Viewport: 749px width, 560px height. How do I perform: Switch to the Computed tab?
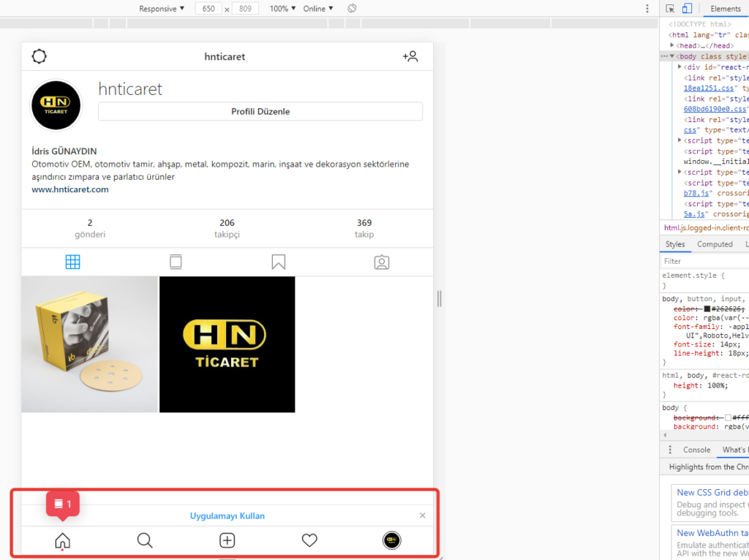tap(715, 244)
